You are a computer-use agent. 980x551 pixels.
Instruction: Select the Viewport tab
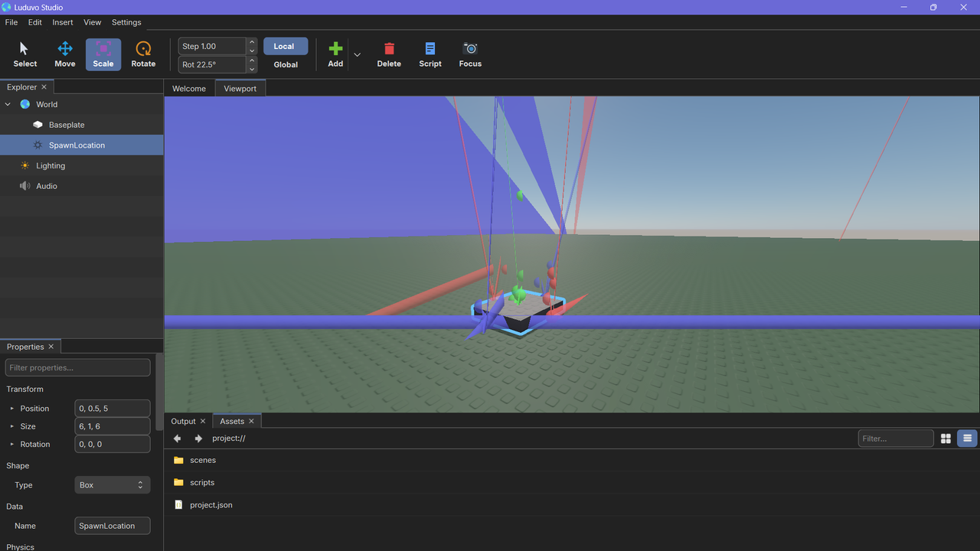240,89
